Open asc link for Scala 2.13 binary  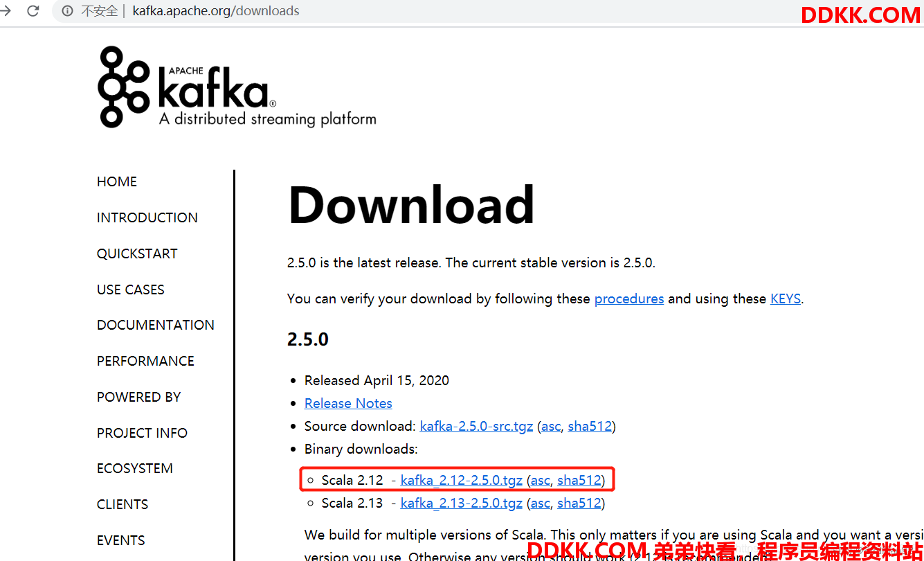pos(541,503)
